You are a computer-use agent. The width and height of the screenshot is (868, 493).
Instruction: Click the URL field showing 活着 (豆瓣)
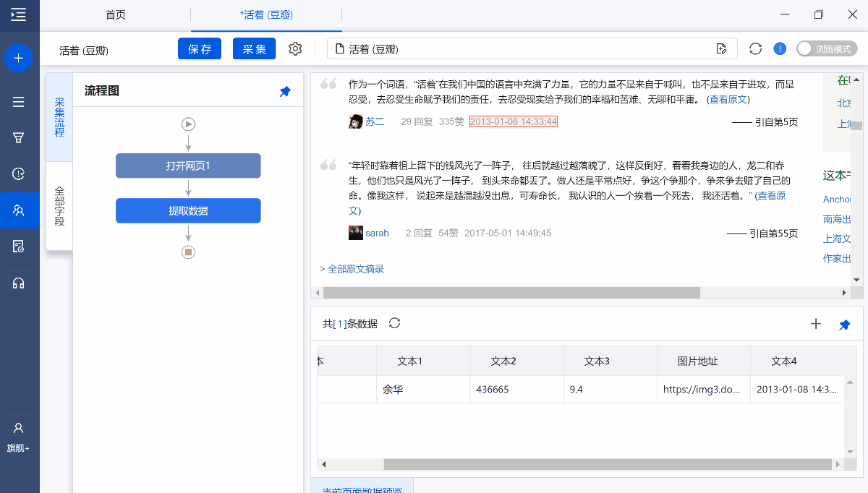click(x=532, y=48)
